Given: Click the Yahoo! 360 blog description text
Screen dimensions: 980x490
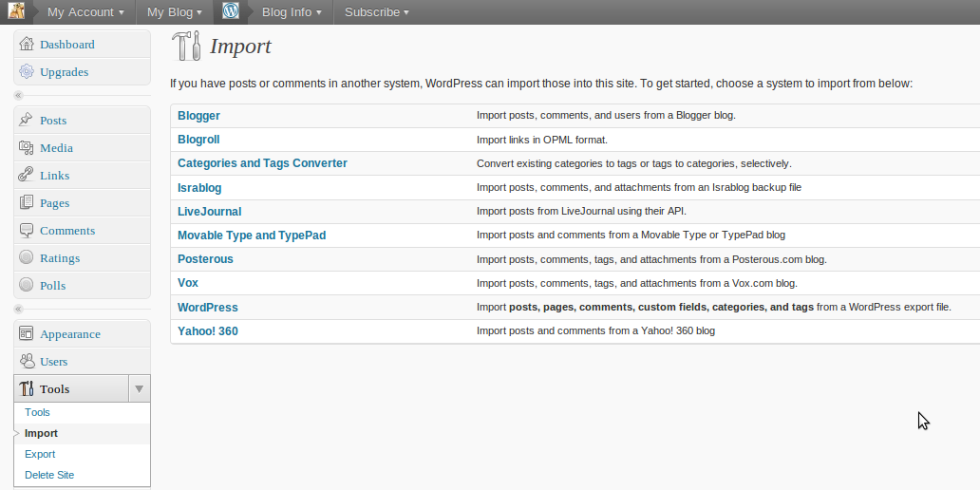Looking at the screenshot, I should (595, 330).
